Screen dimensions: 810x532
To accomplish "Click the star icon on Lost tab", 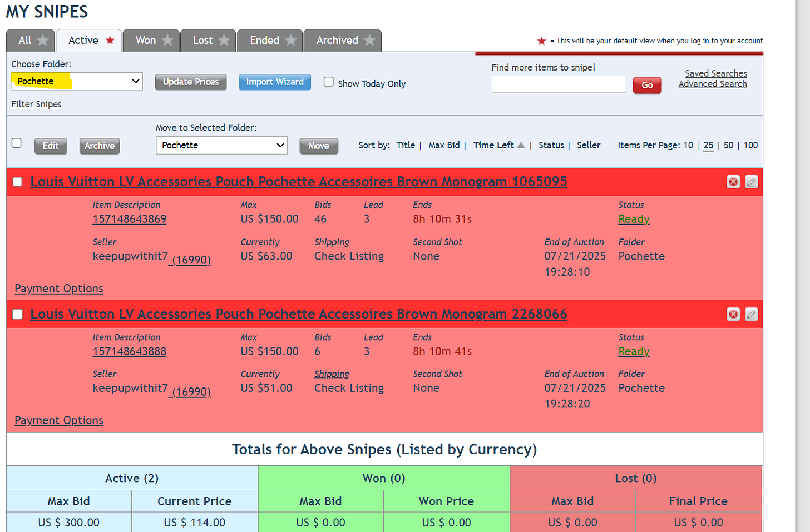I will point(224,41).
